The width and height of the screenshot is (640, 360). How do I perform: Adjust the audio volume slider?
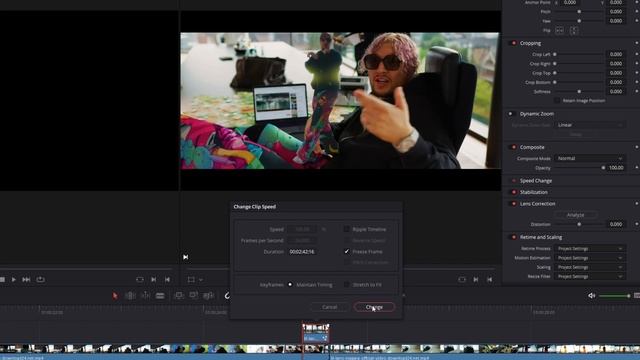click(x=614, y=296)
